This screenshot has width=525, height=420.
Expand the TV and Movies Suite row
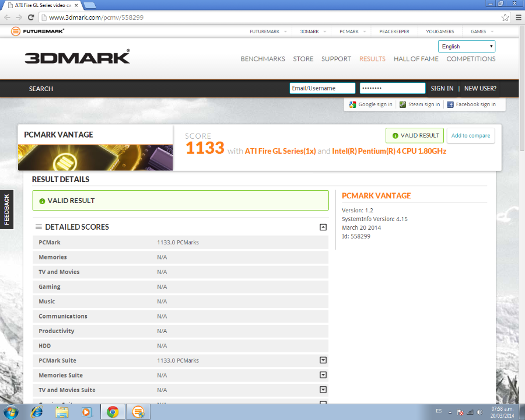tap(323, 390)
